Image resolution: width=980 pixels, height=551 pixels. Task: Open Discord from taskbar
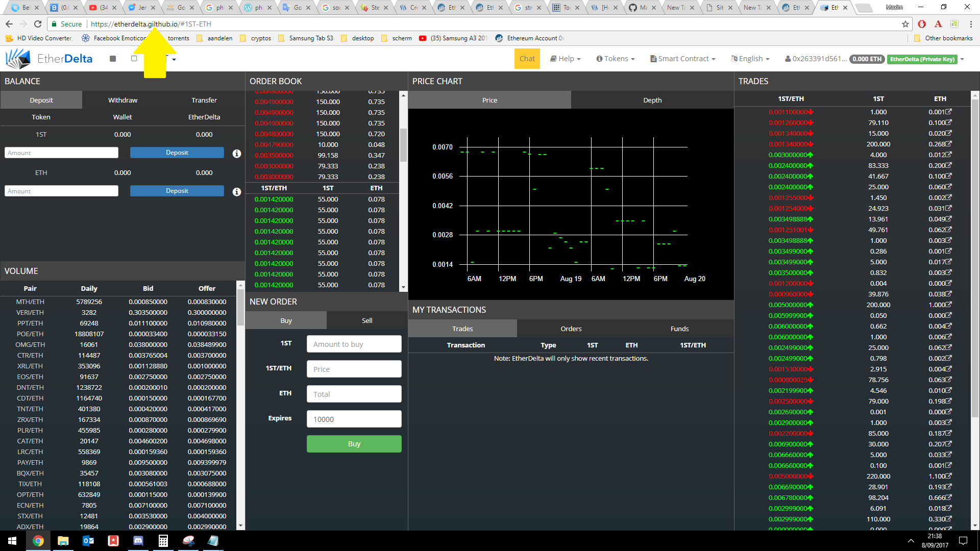click(138, 541)
